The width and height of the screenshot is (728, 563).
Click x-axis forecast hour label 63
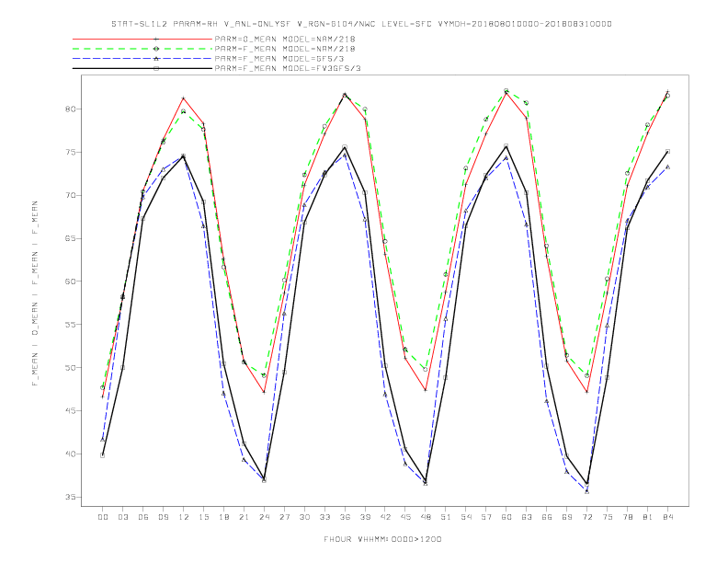point(527,517)
